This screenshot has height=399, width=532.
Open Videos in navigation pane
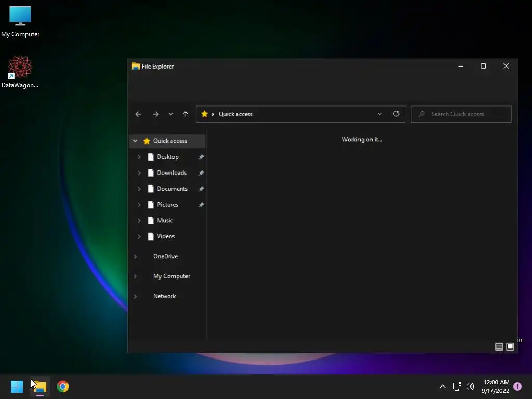tap(166, 236)
